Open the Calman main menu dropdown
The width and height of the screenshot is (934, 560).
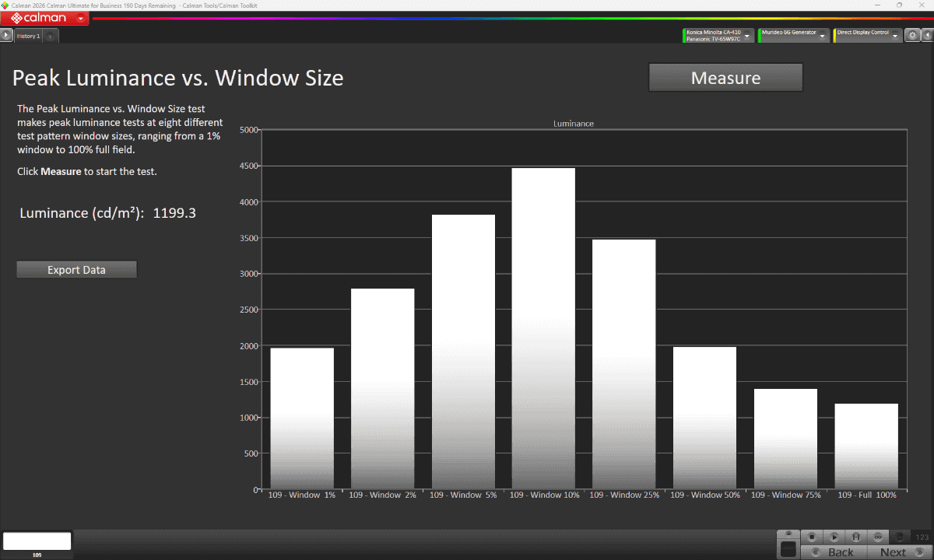point(81,18)
